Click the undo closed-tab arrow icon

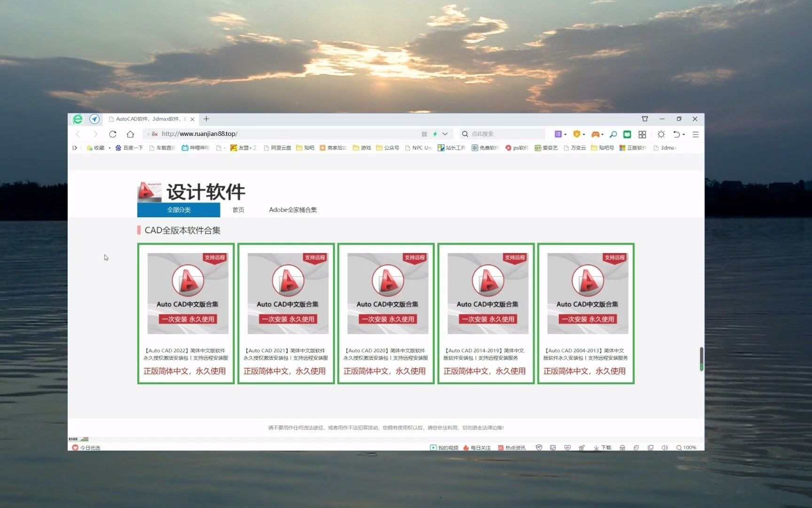pos(676,134)
